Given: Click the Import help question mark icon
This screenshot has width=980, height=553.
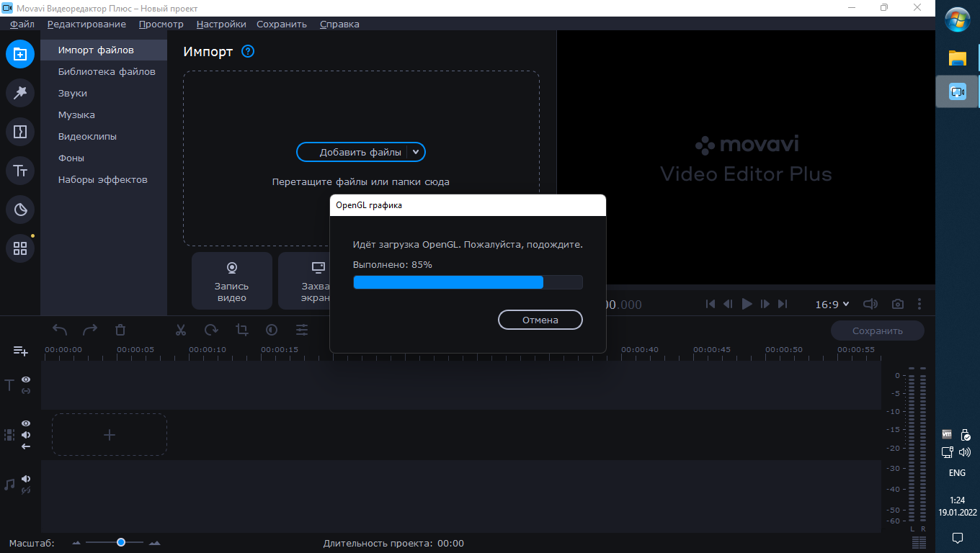Looking at the screenshot, I should pos(248,51).
